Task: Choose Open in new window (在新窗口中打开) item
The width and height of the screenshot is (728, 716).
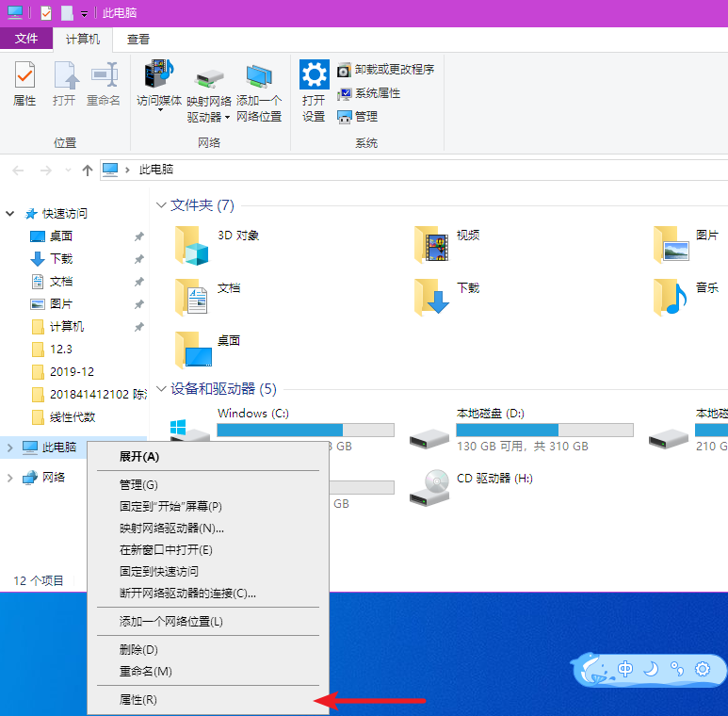Action: tap(208, 550)
